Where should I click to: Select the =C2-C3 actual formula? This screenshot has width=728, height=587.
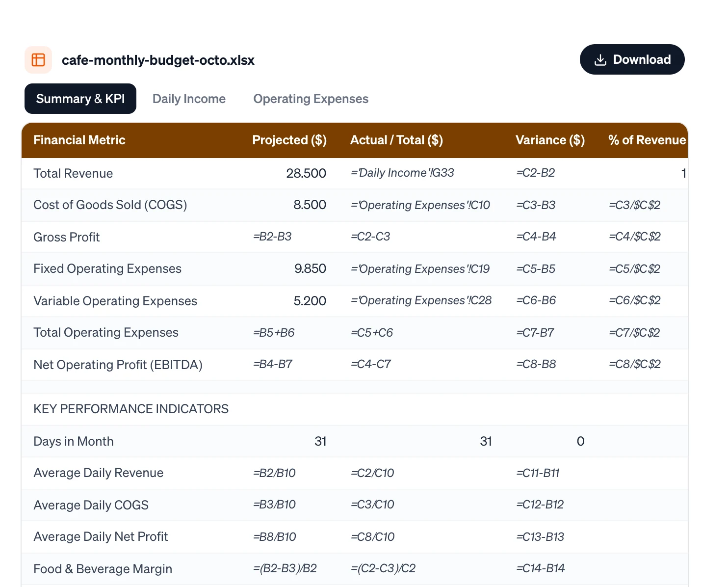click(x=370, y=237)
